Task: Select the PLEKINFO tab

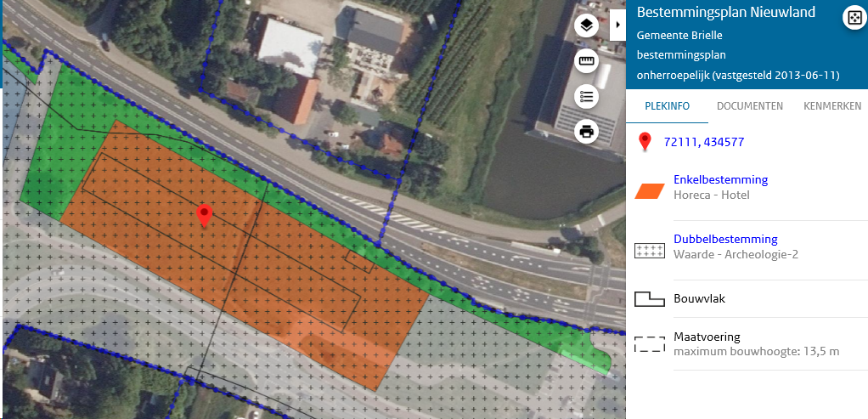Action: (667, 106)
